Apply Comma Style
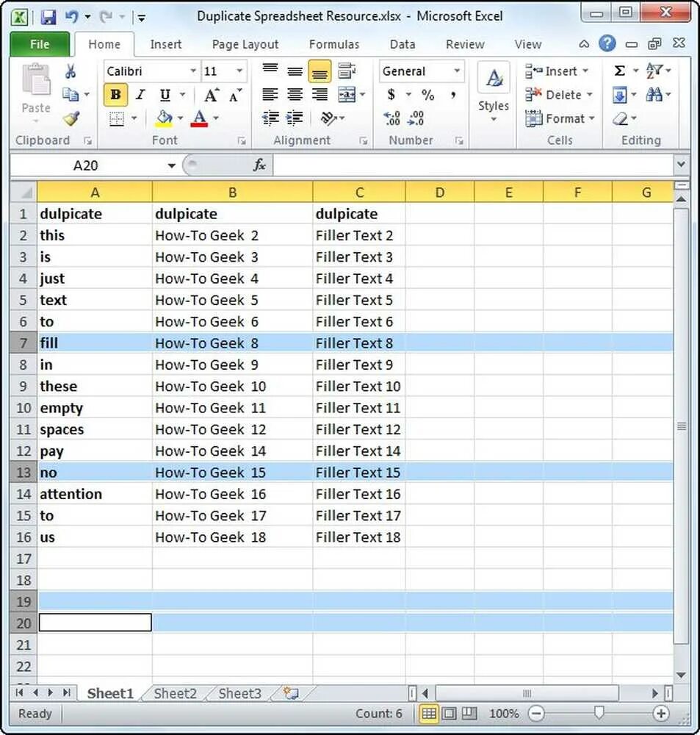 (453, 95)
